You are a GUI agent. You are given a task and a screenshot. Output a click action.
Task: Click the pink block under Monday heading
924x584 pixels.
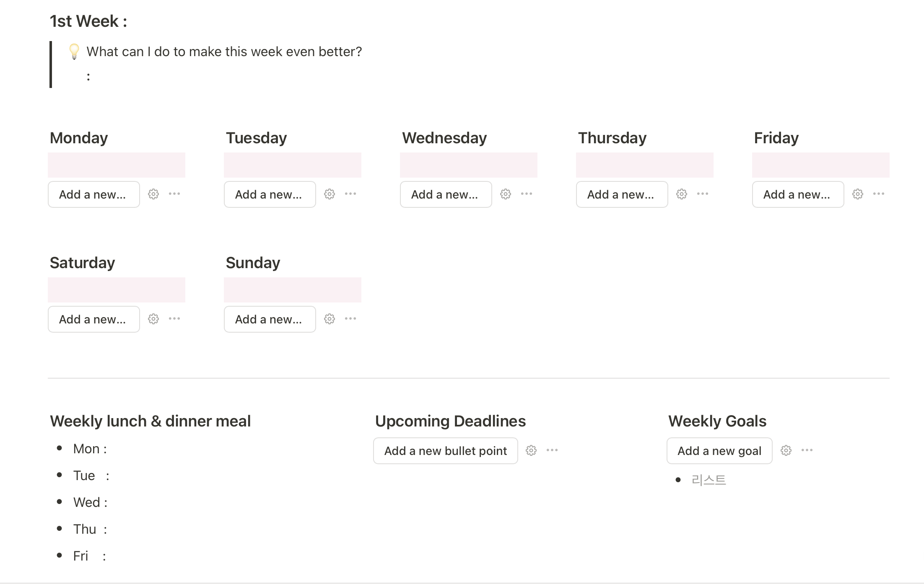[x=117, y=165]
